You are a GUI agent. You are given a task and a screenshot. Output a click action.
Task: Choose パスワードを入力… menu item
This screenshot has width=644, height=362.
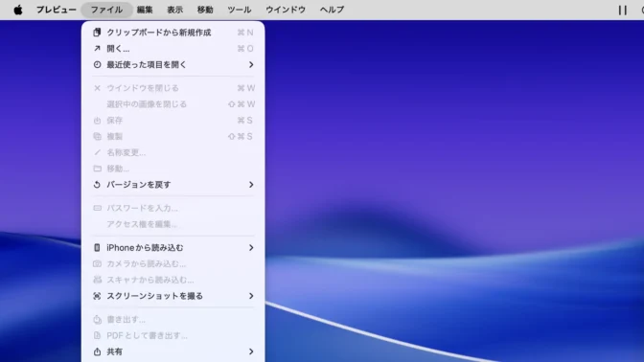point(172,208)
